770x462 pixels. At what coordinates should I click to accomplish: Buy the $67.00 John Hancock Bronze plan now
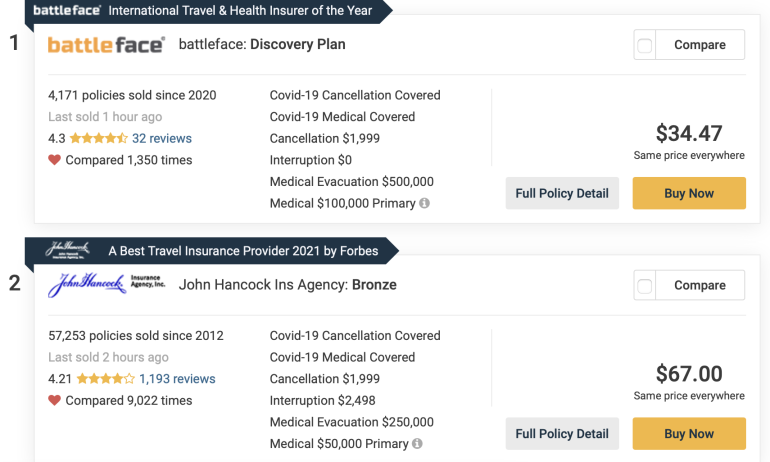click(689, 434)
